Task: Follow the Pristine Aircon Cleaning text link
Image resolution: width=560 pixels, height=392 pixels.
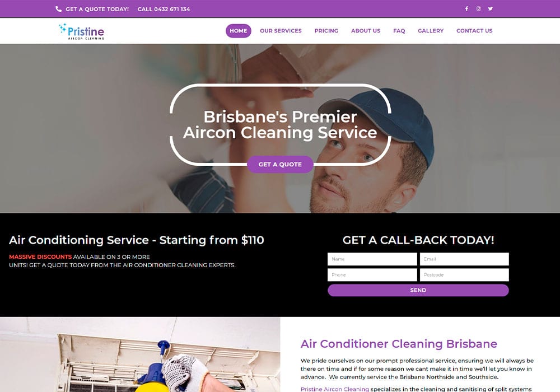Action: (x=335, y=389)
